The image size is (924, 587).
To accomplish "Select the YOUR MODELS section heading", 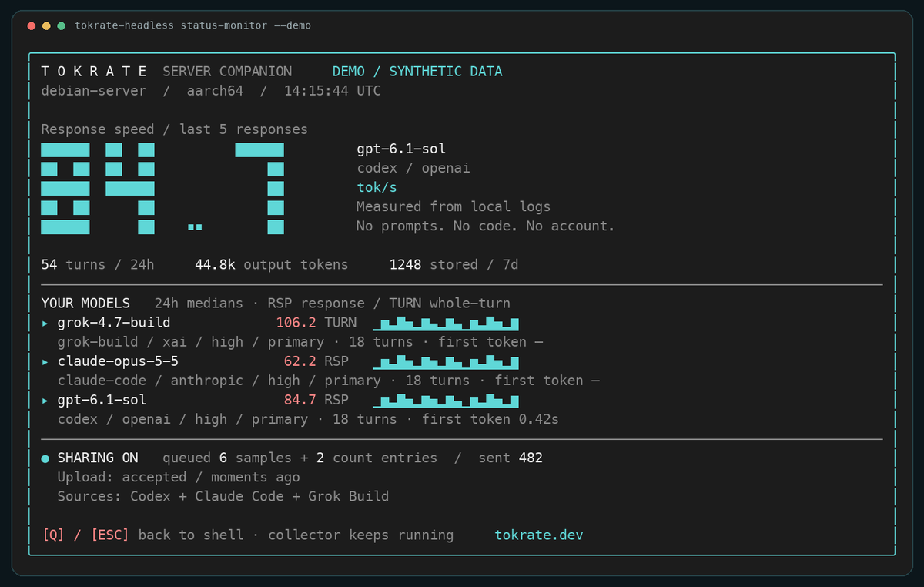I will click(85, 304).
